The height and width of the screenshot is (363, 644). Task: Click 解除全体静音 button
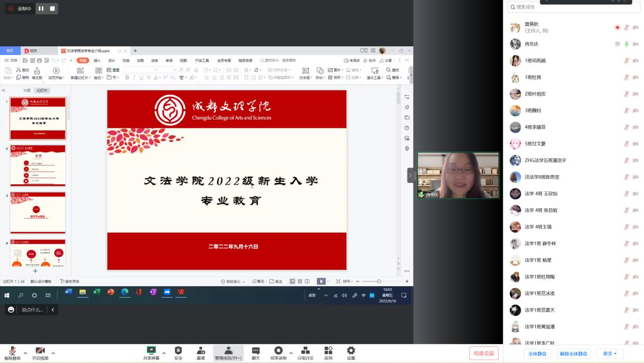[573, 354]
